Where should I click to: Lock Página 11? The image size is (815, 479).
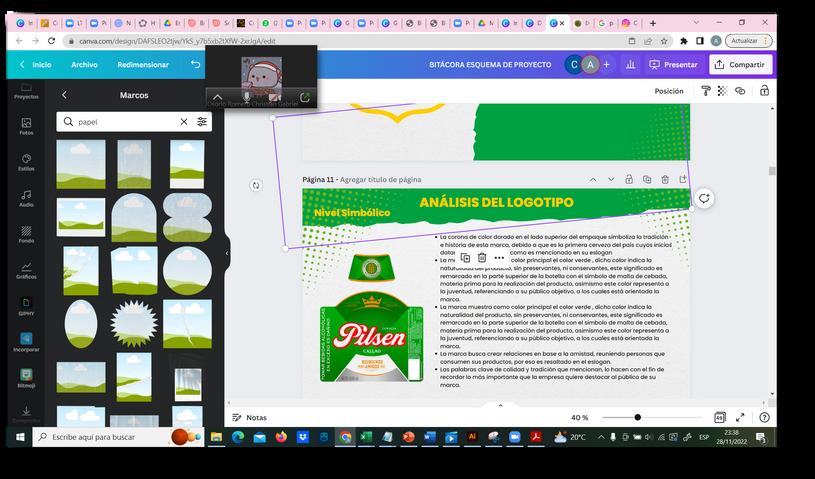point(629,179)
